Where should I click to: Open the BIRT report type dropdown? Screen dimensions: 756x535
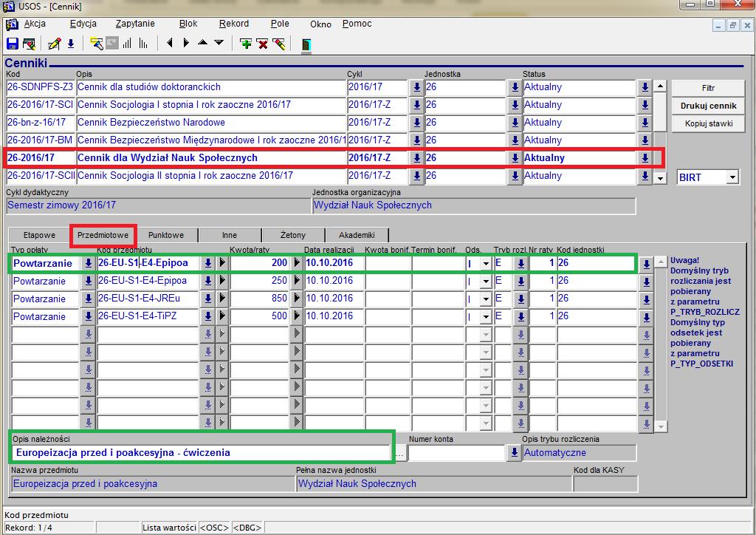point(732,177)
